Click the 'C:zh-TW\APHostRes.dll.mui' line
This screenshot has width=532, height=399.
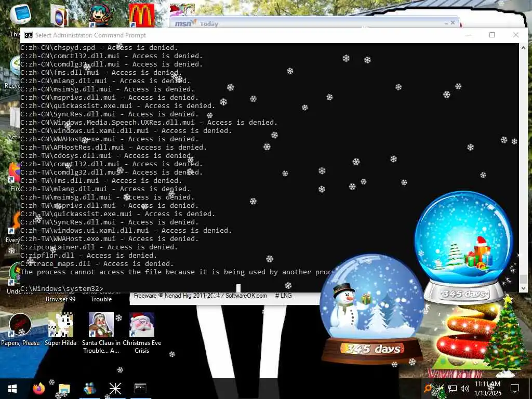[x=114, y=147]
